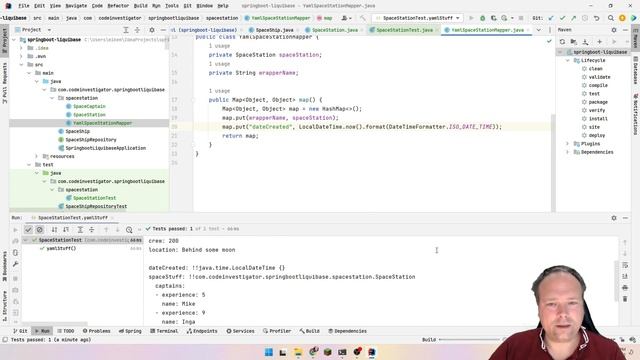Screen dimensions: 640x360
Task: Expand the .mvn folder
Action: pos(21,56)
